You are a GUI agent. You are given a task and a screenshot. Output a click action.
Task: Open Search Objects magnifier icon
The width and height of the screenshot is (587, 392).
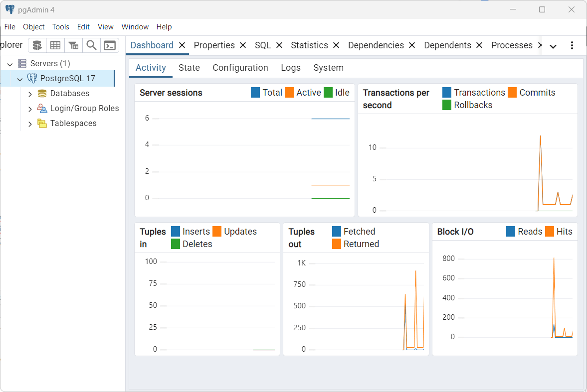[x=91, y=45]
